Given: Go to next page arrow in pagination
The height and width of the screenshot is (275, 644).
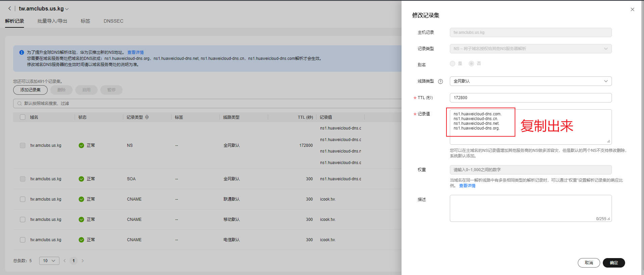Looking at the screenshot, I should [83, 261].
